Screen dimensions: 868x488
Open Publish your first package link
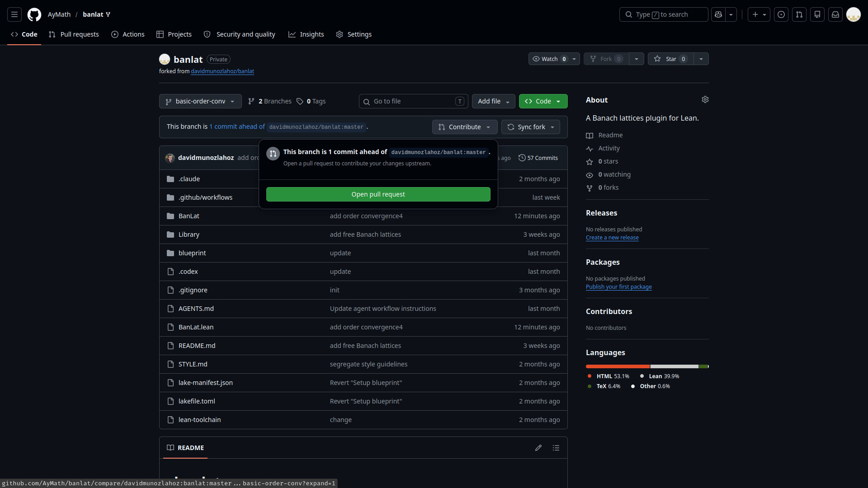(x=619, y=287)
